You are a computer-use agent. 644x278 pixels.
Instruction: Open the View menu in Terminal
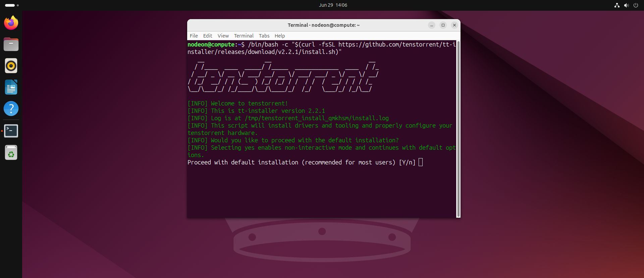[223, 36]
